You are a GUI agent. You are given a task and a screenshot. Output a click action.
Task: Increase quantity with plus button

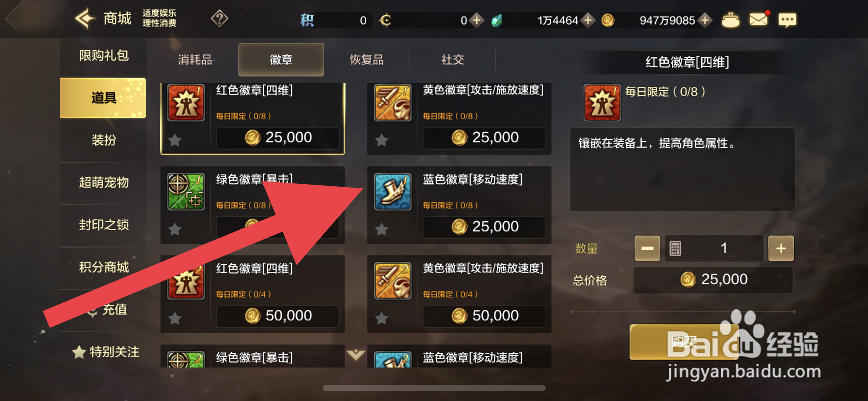point(781,248)
